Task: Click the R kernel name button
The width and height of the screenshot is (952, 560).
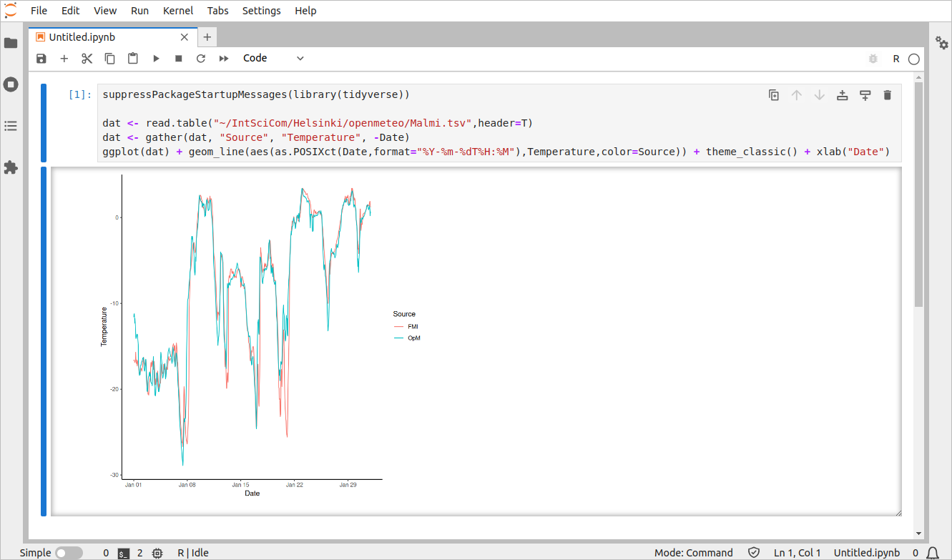Action: [896, 59]
